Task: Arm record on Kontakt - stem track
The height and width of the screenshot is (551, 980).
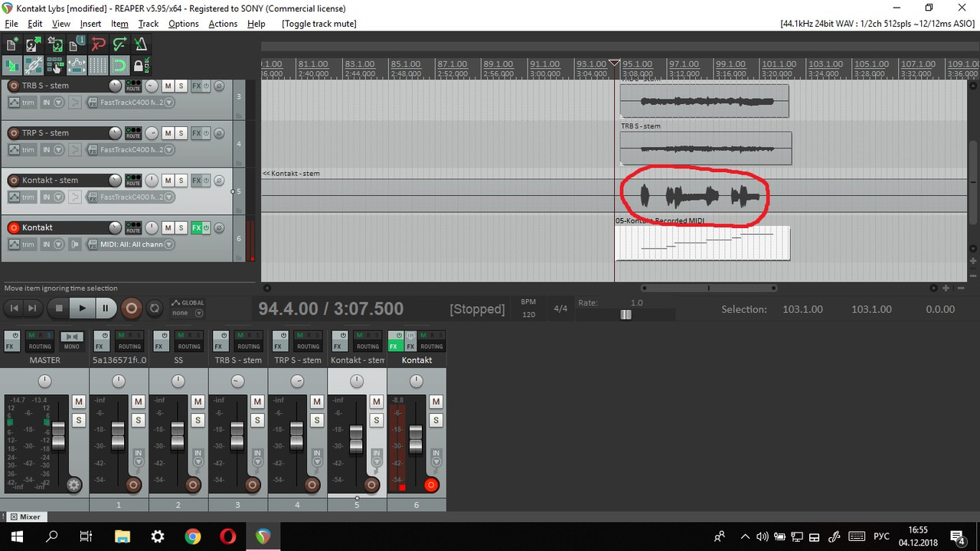Action: pyautogui.click(x=13, y=180)
